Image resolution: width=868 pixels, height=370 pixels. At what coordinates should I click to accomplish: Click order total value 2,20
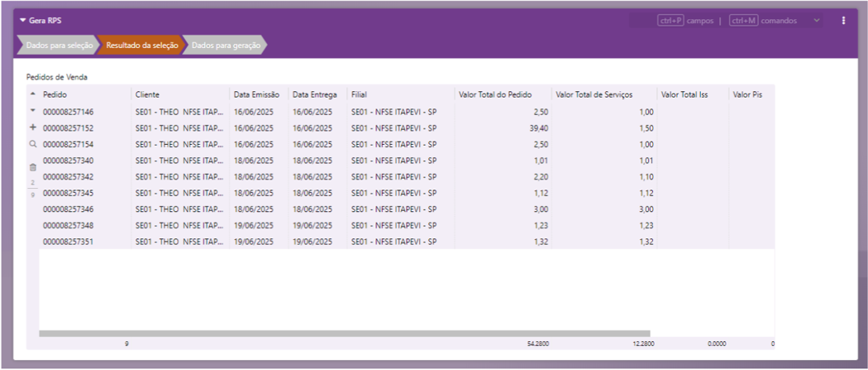click(542, 176)
